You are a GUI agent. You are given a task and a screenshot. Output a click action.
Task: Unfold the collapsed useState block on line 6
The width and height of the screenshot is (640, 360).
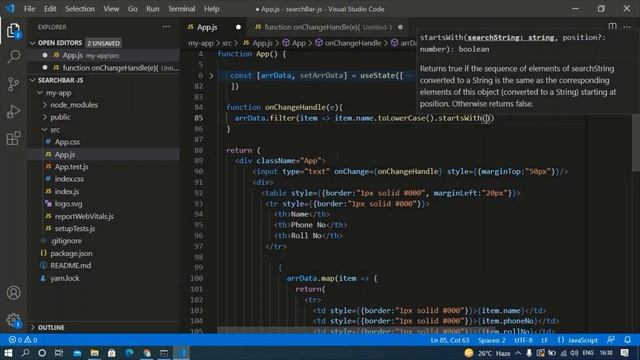(x=211, y=76)
